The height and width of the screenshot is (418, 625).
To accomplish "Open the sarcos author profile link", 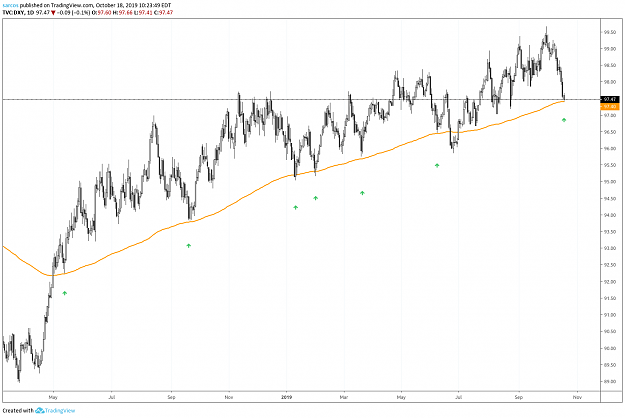I will point(10,6).
